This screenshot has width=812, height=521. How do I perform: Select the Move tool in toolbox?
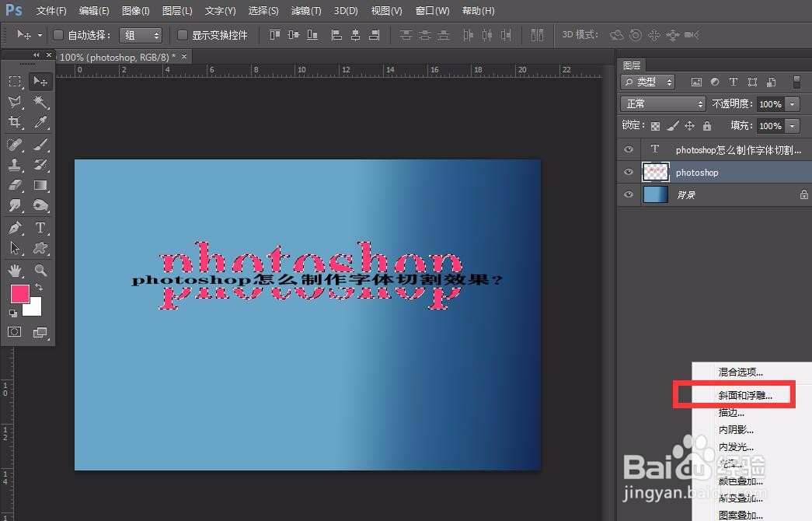point(40,82)
